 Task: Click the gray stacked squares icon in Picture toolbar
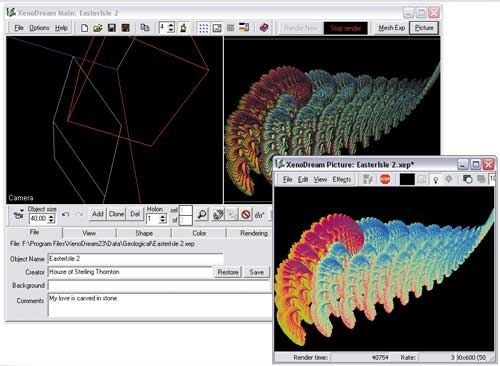481,179
